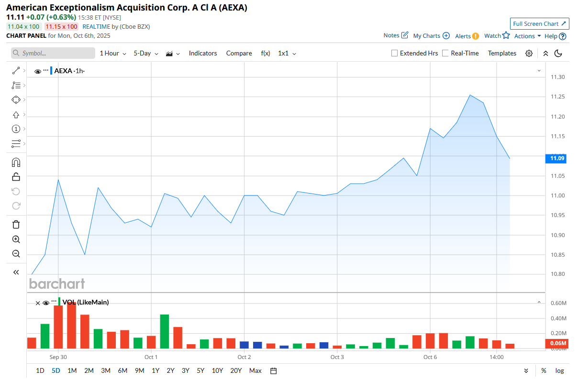
Task: Select the numbered label annotation tool
Action: [x=16, y=129]
